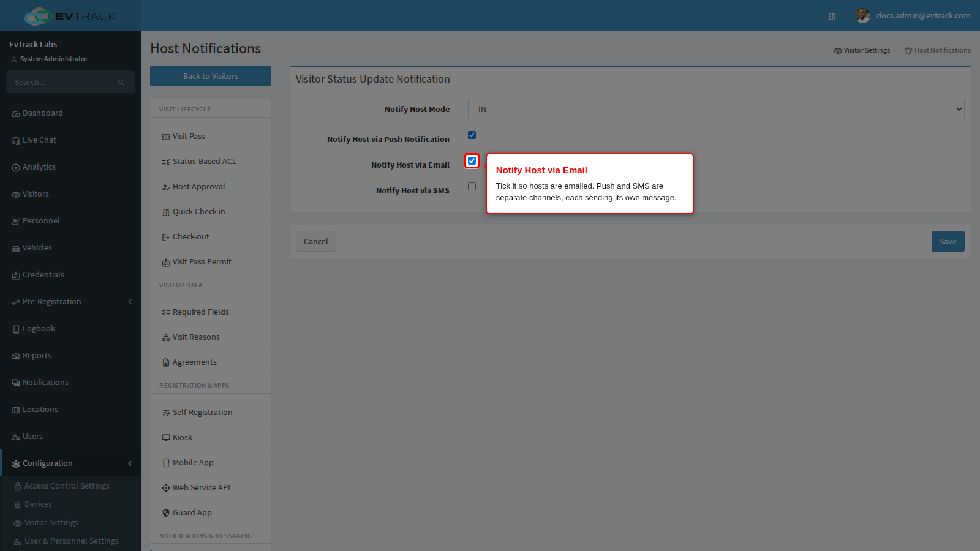
Task: Click the Locations map icon
Action: pos(16,410)
